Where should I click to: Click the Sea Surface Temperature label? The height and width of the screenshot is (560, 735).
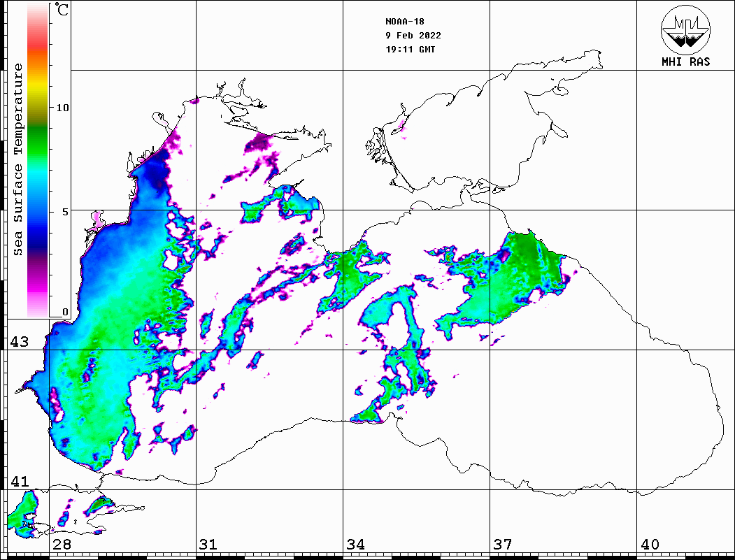pyautogui.click(x=18, y=159)
